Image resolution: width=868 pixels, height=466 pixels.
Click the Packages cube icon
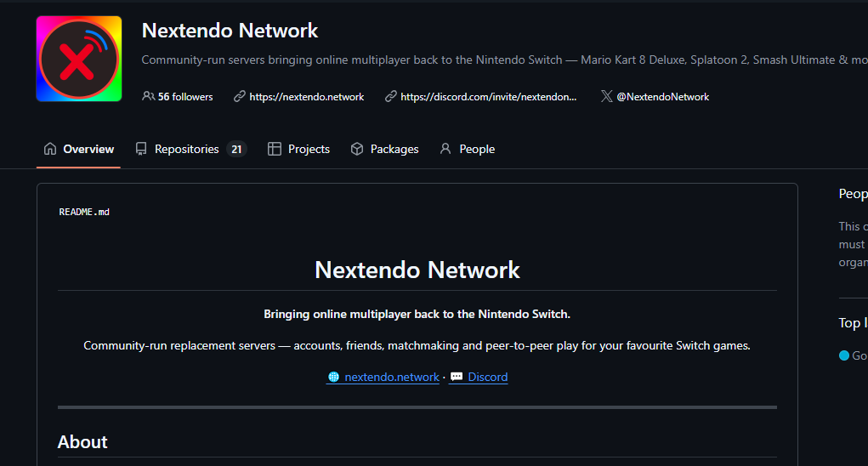tap(357, 149)
